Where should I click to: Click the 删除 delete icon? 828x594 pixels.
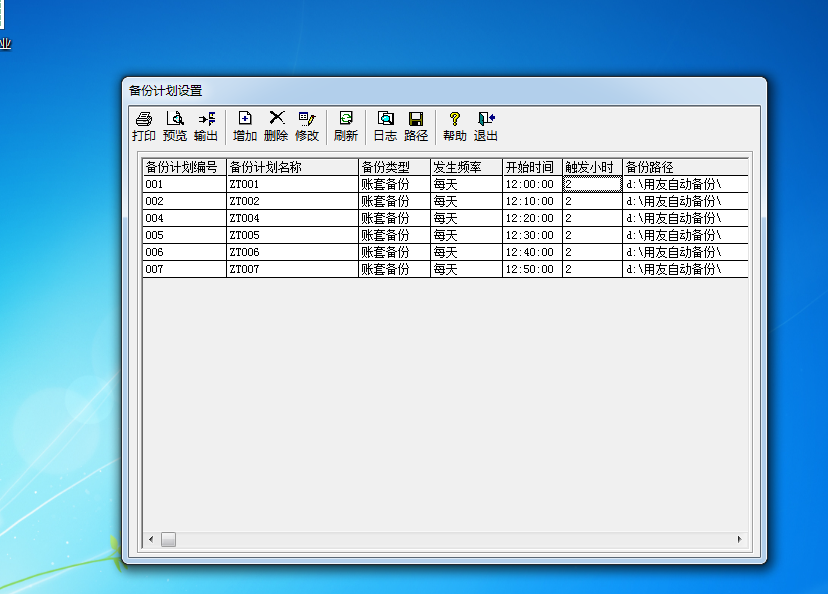(276, 127)
